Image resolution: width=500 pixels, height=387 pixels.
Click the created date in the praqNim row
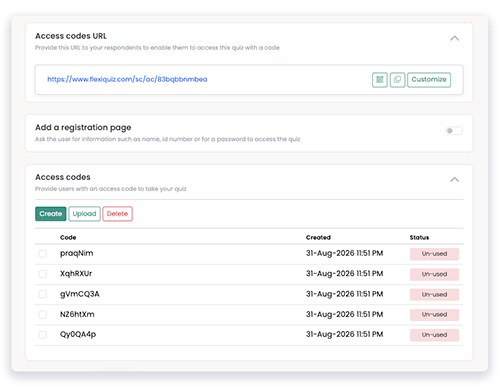(345, 253)
